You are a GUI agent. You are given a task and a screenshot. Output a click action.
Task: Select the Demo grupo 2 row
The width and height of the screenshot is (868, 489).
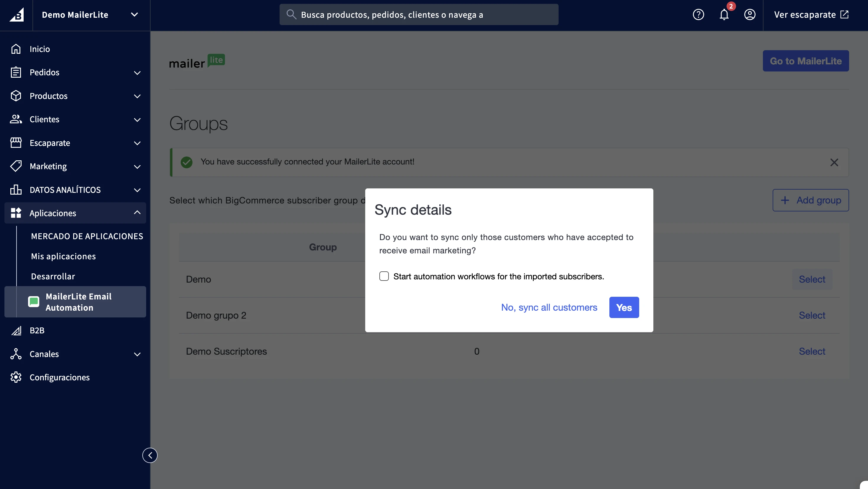[x=812, y=315]
